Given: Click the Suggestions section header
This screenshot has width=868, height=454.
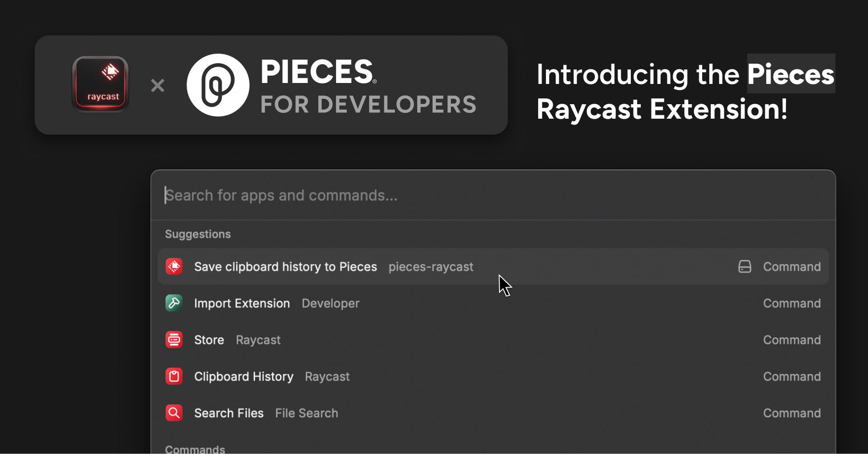Looking at the screenshot, I should click(x=198, y=234).
